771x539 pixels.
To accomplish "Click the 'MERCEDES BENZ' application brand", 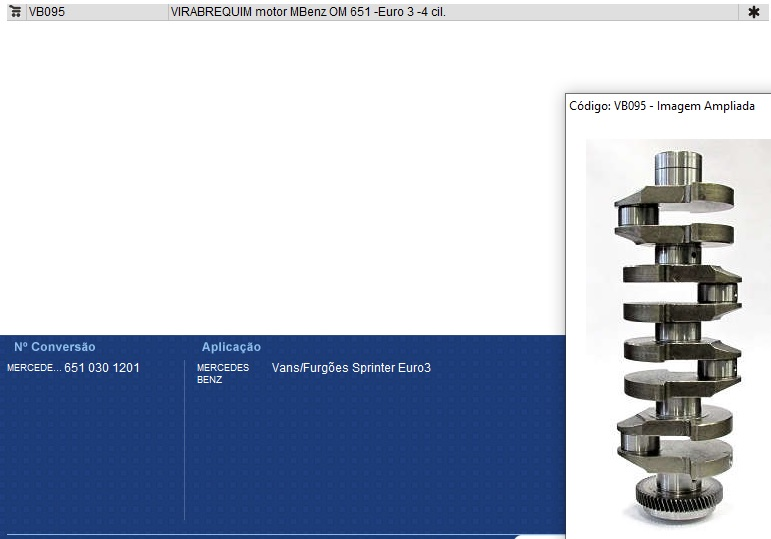I will [222, 373].
